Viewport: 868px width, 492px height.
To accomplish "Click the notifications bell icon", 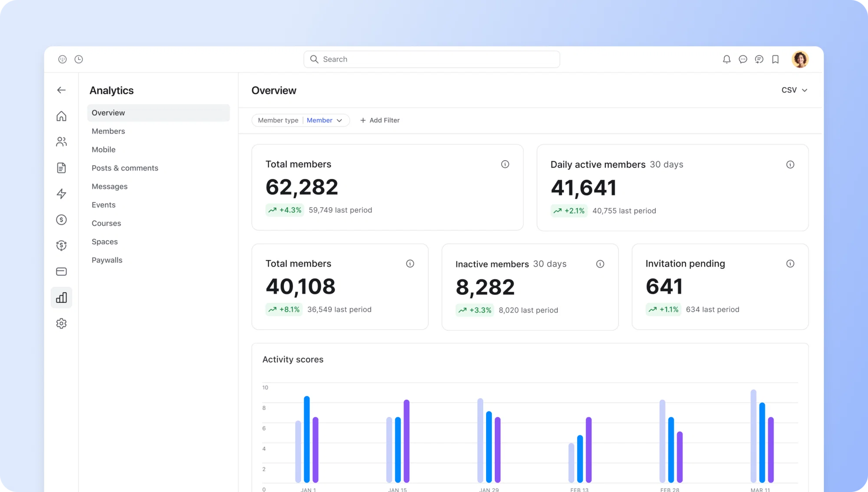I will (727, 59).
